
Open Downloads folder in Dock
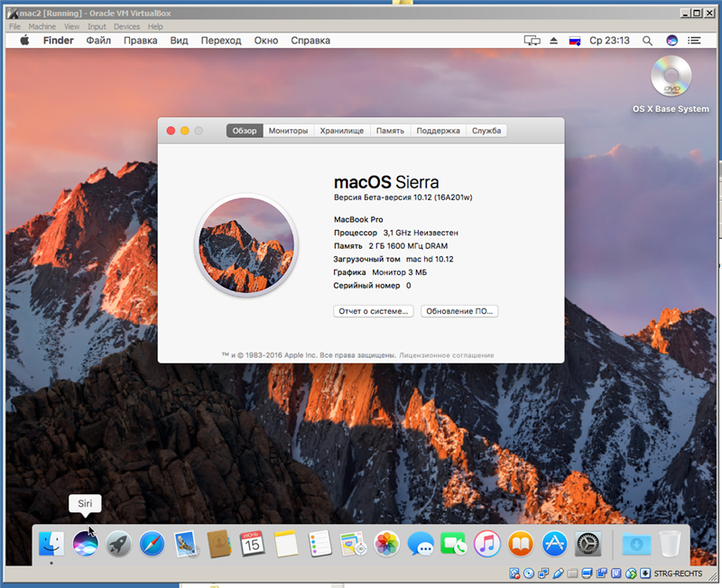click(637, 544)
